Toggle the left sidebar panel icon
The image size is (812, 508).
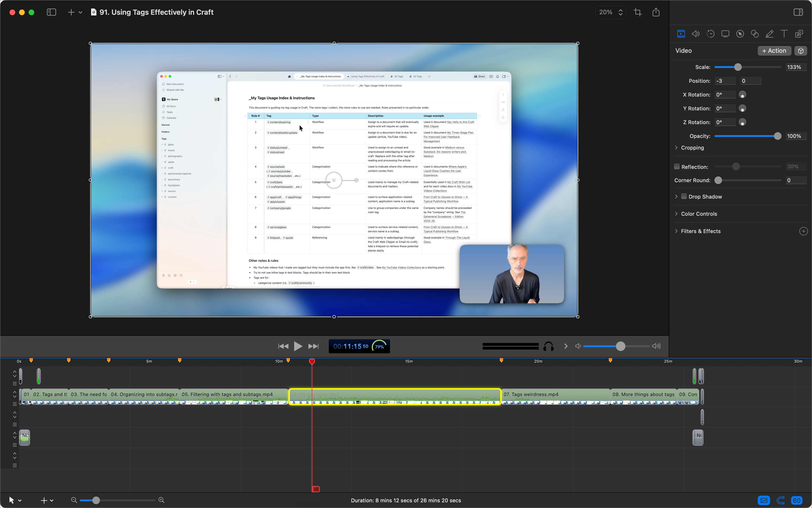[x=51, y=12]
